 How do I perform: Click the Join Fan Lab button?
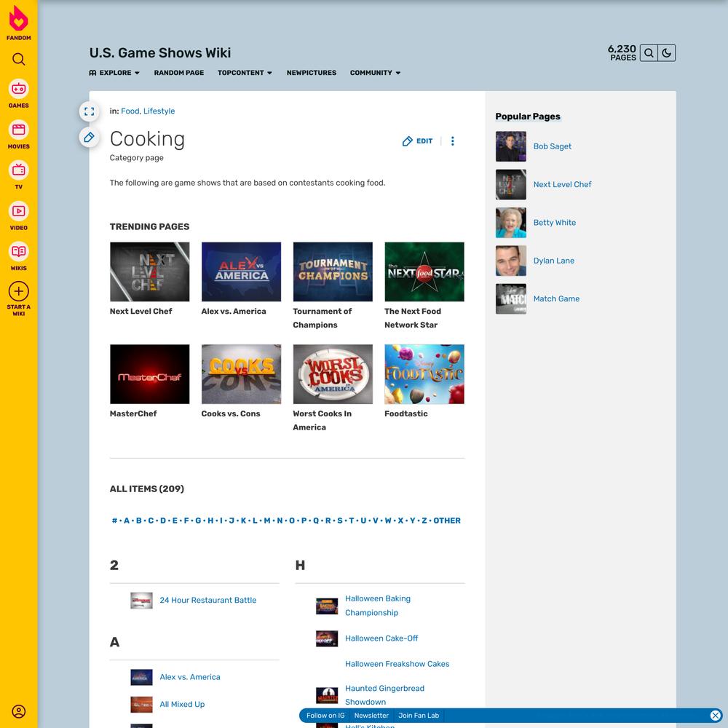419,716
